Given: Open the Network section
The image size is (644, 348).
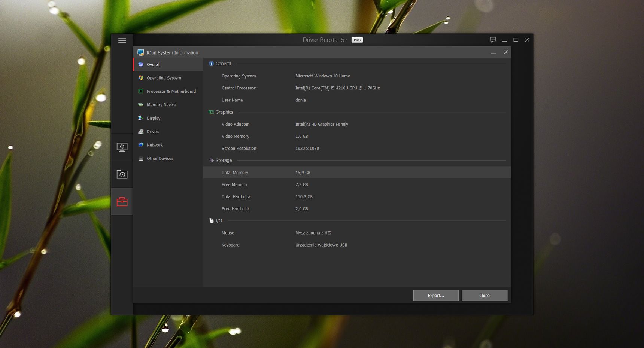Looking at the screenshot, I should pos(168,145).
